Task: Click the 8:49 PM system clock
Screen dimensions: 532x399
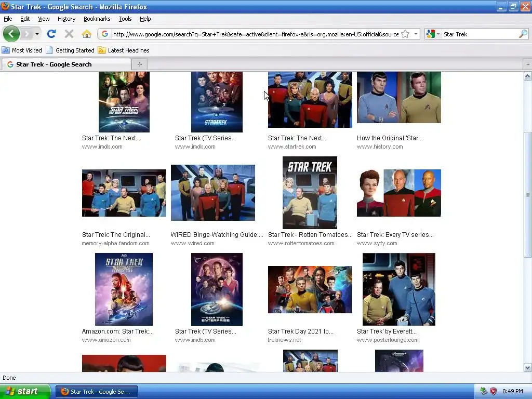Action: pos(512,391)
